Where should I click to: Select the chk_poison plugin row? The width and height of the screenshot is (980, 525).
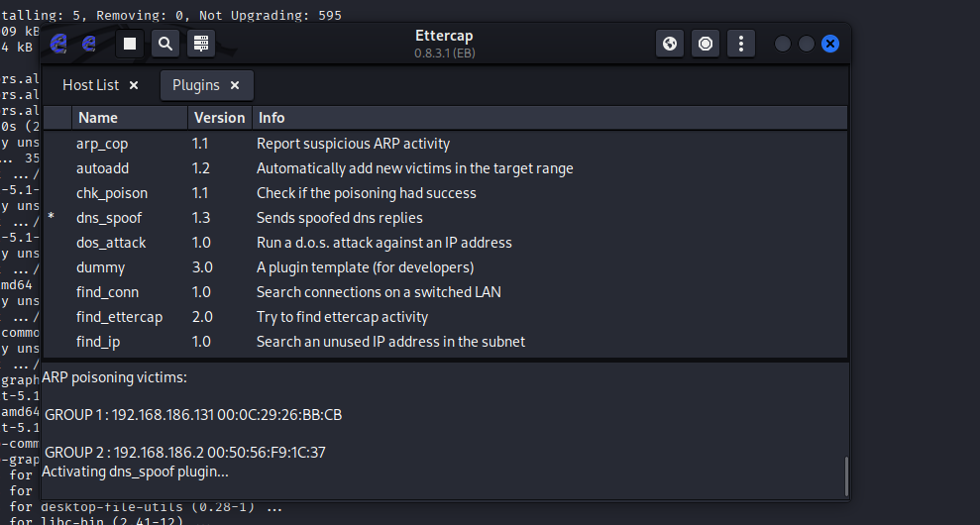tap(111, 193)
